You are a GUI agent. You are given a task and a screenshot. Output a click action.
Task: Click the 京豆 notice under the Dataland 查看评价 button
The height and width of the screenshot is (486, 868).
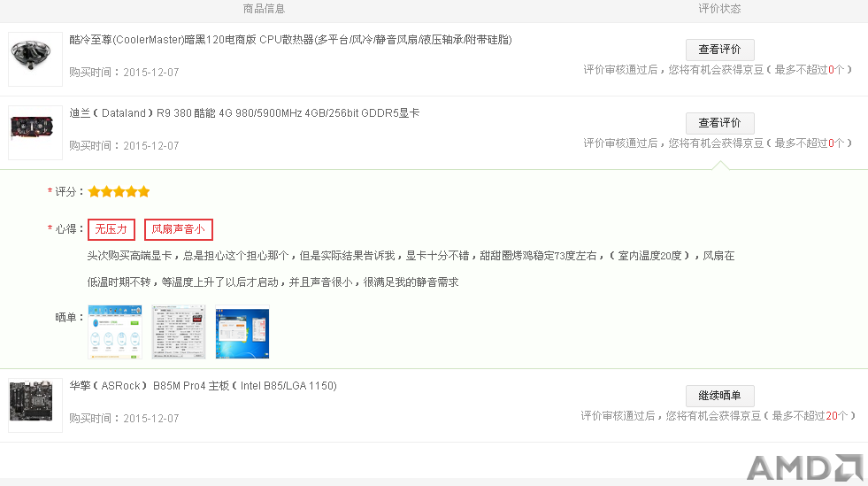pos(718,143)
